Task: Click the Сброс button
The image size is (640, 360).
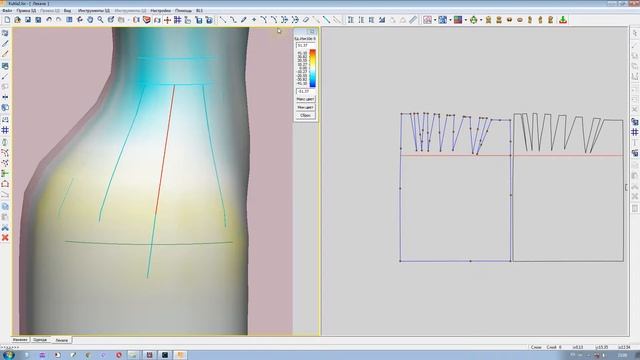Action: tap(305, 116)
